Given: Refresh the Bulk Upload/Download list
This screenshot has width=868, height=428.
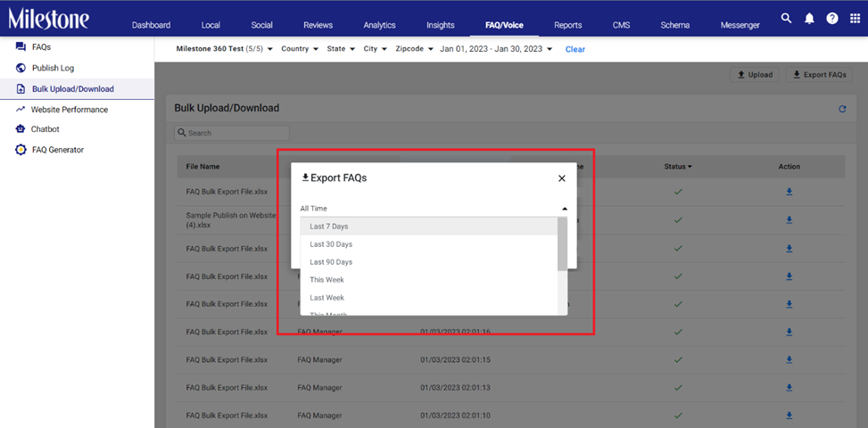Looking at the screenshot, I should (842, 109).
